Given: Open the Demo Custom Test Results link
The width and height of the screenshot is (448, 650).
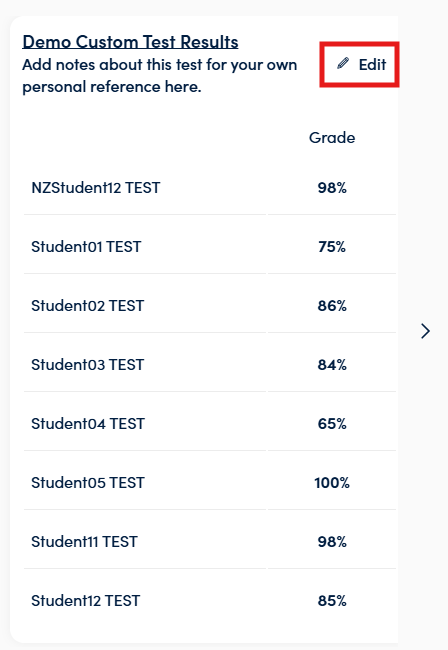Looking at the screenshot, I should pyautogui.click(x=130, y=42).
